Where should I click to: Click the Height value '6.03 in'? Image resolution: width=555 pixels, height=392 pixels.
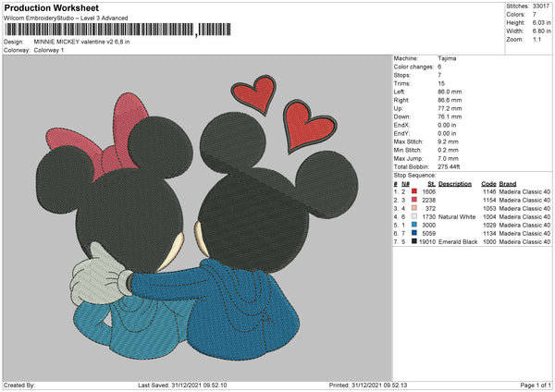[541, 22]
